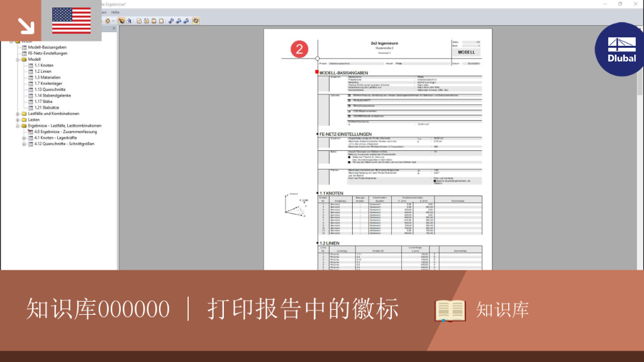Click the highlighted pen toolbar icon
The width and height of the screenshot is (644, 362).
click(121, 21)
